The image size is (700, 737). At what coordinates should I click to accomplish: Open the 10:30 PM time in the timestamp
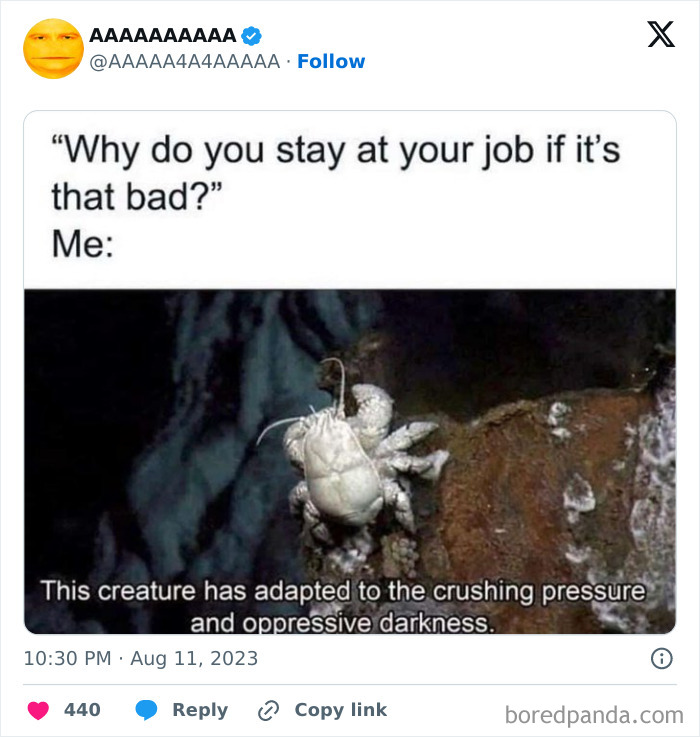tap(68, 659)
